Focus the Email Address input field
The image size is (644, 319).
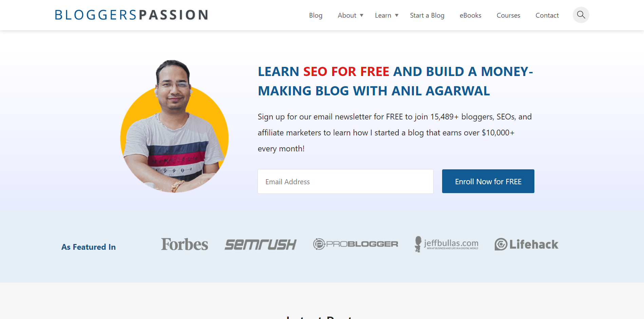pos(345,182)
